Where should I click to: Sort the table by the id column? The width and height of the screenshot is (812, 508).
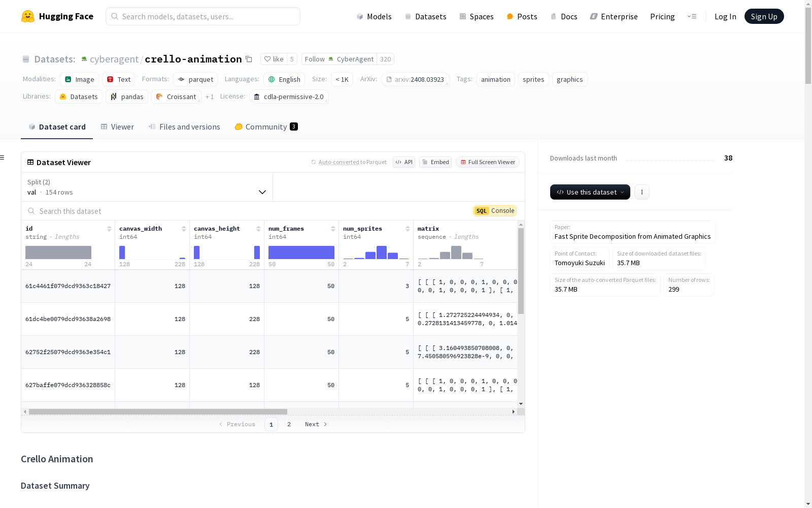pos(109,229)
